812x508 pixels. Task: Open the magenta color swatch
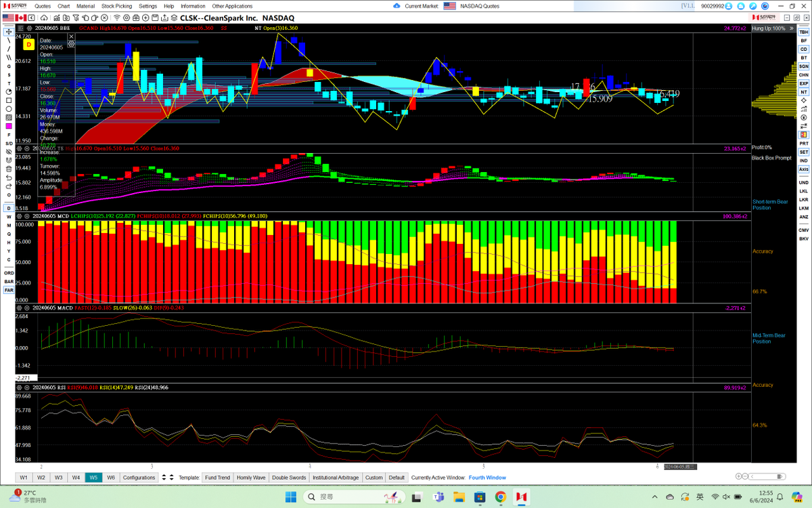point(9,126)
